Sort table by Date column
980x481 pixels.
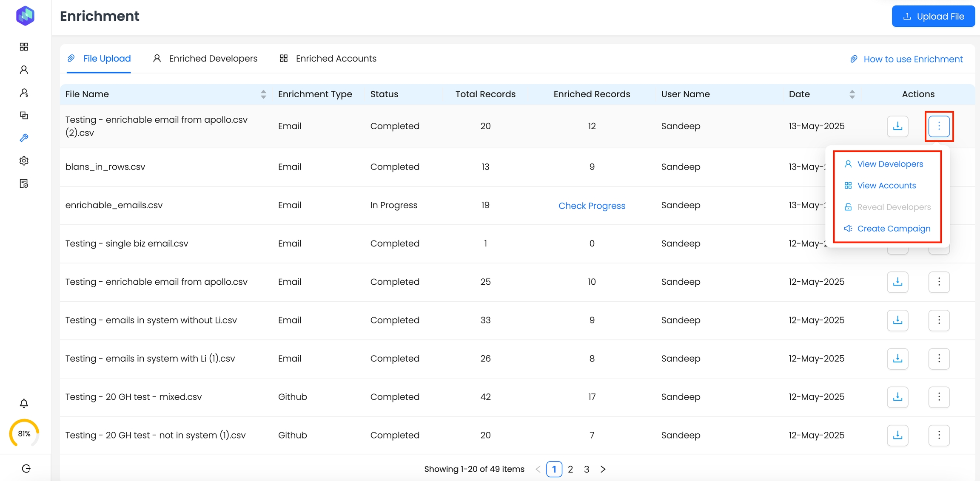coord(852,94)
